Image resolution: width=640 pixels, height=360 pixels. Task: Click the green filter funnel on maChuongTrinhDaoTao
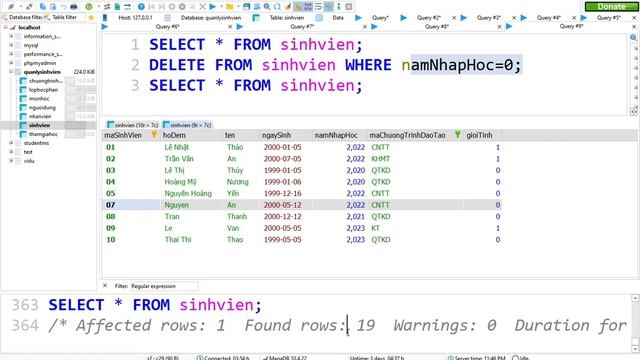(x=458, y=135)
